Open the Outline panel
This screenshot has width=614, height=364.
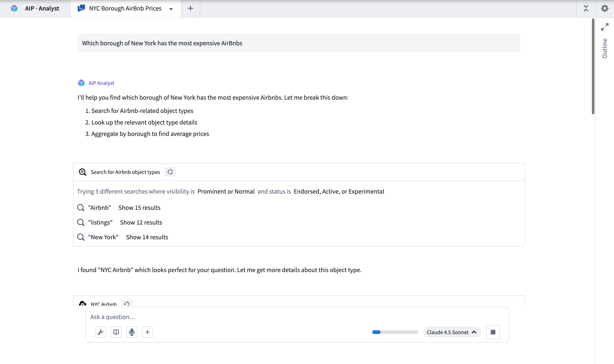pos(605,48)
